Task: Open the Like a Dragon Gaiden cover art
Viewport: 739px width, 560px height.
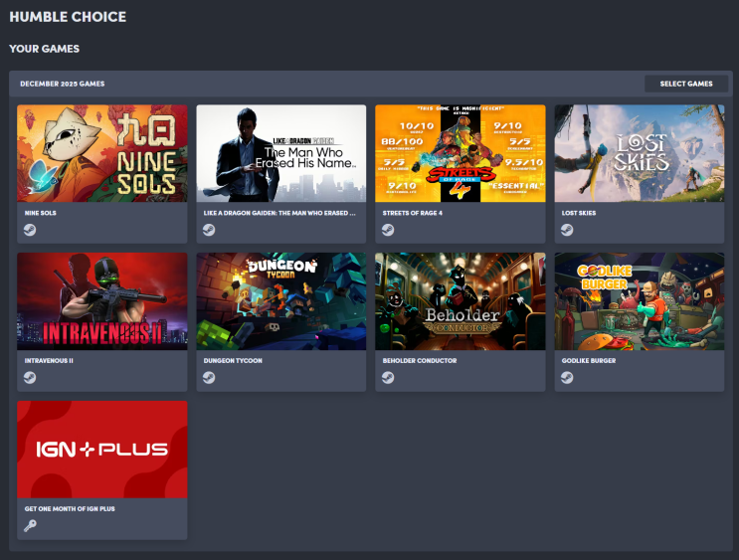Action: pos(281,153)
